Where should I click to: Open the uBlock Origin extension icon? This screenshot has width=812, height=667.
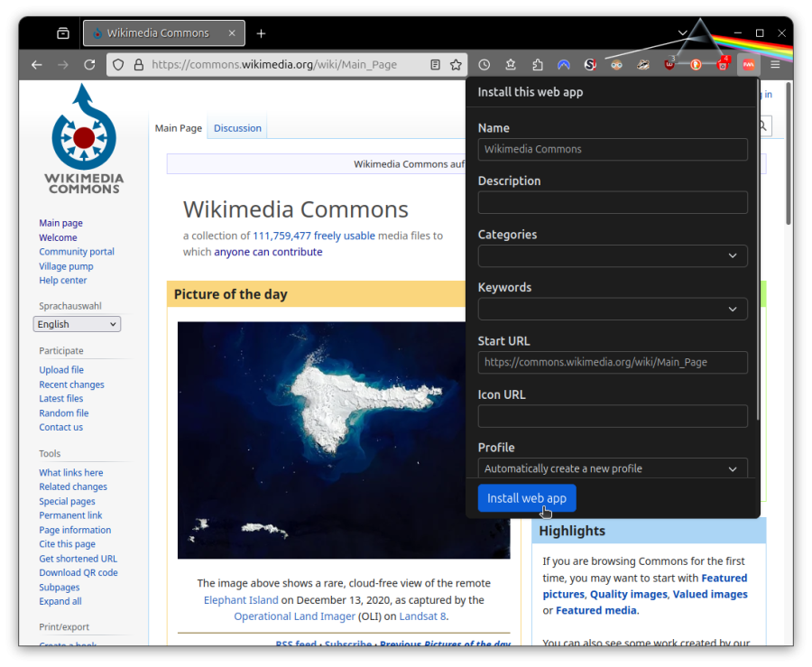point(669,65)
